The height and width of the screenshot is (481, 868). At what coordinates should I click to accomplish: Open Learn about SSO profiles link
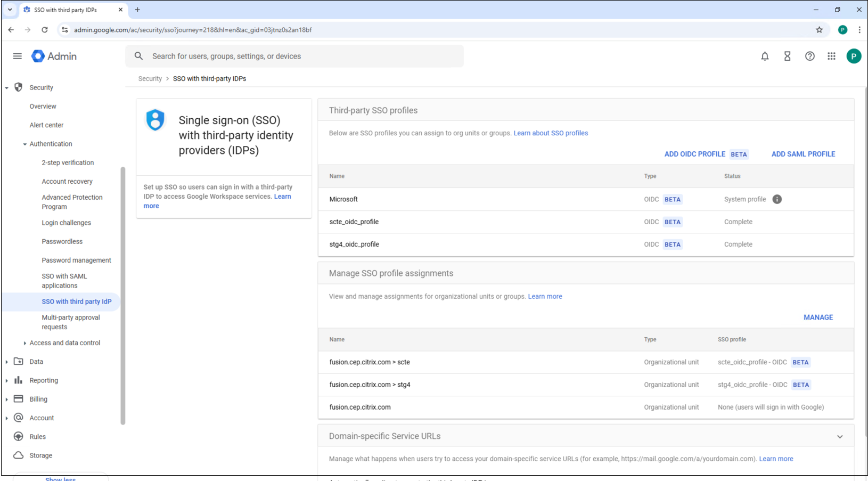[x=551, y=133]
